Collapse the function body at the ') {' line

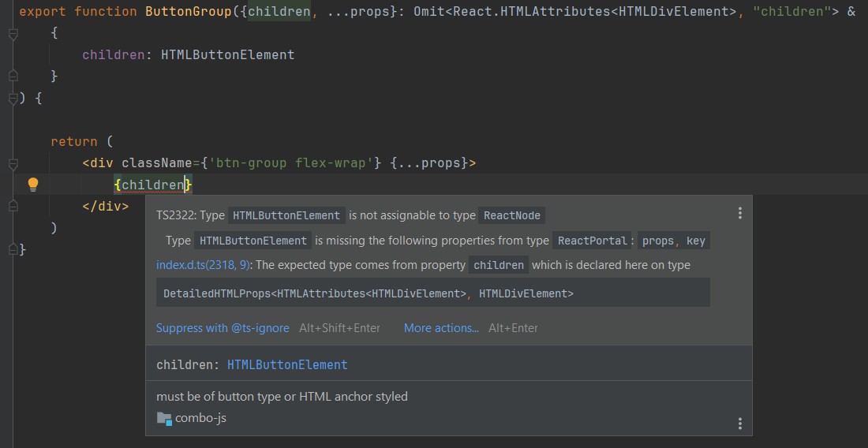click(x=13, y=99)
